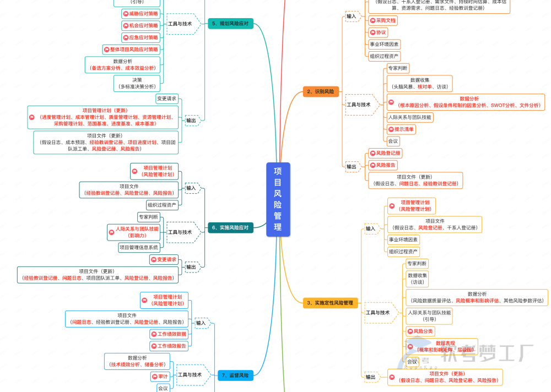Click the flag icon on 工作绩效数据 node
Viewport: 551px width, 392px height.
154,334
